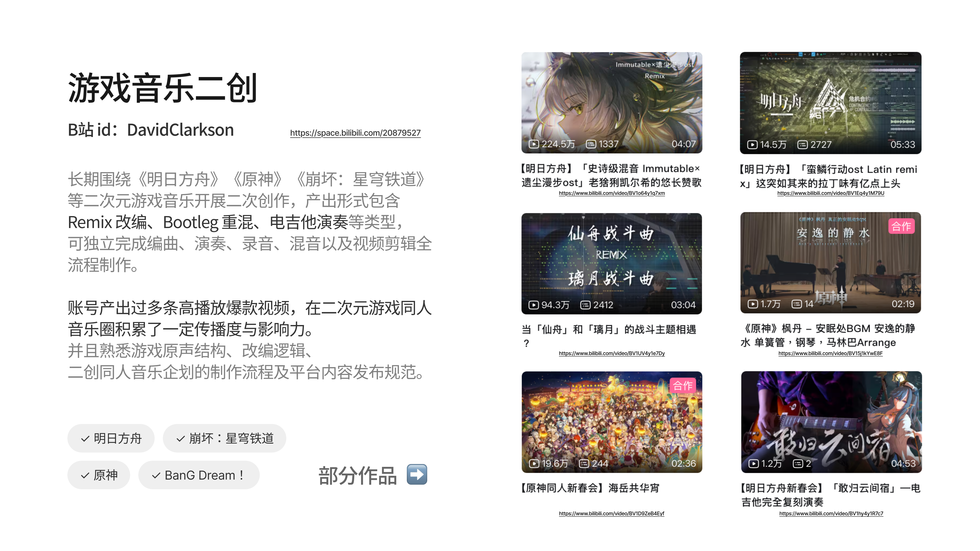
Task: Click the danmaku icon beside 2412
Action: click(585, 305)
